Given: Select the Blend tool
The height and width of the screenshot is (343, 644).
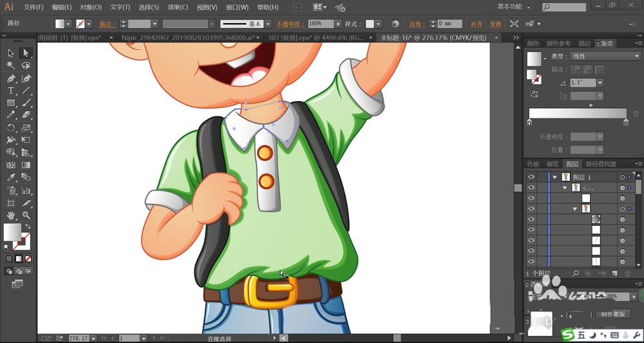Looking at the screenshot, I should (x=26, y=177).
